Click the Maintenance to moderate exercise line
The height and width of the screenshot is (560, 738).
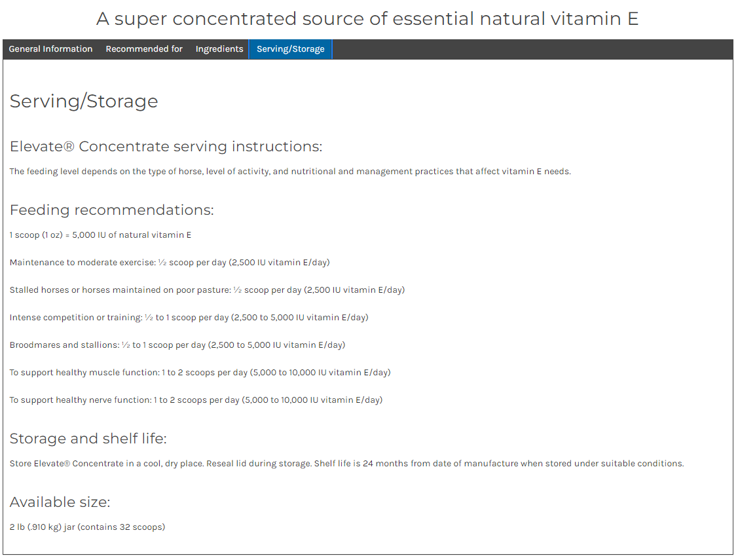(x=170, y=263)
